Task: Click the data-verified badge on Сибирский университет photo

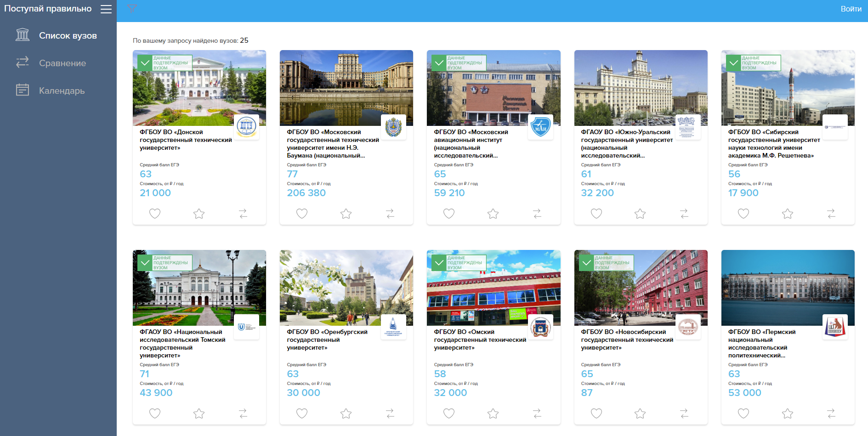Action: point(754,63)
